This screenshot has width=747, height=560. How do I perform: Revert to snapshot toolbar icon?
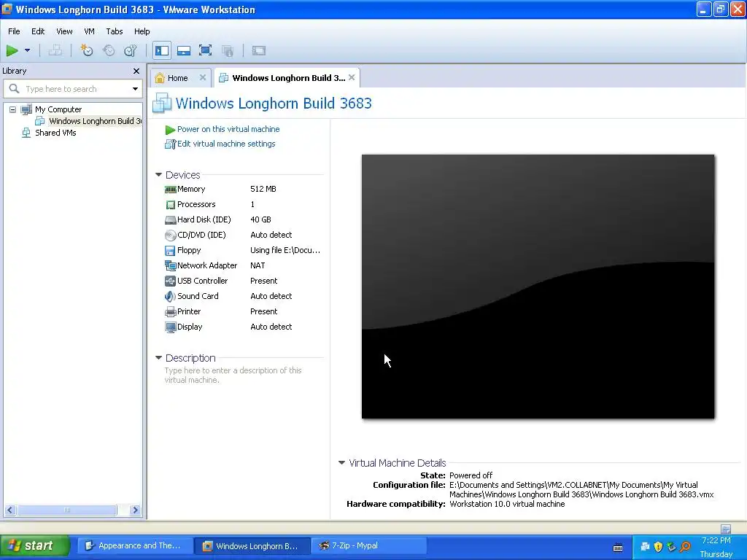coord(109,50)
